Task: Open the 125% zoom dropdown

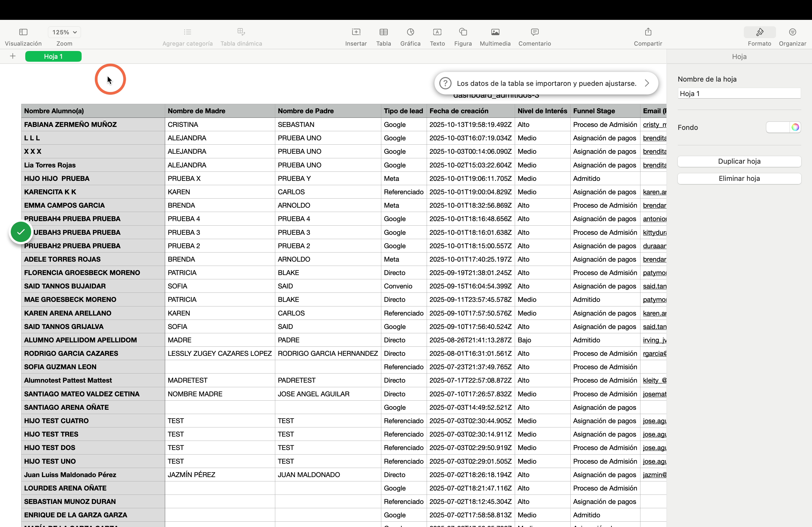Action: (64, 32)
